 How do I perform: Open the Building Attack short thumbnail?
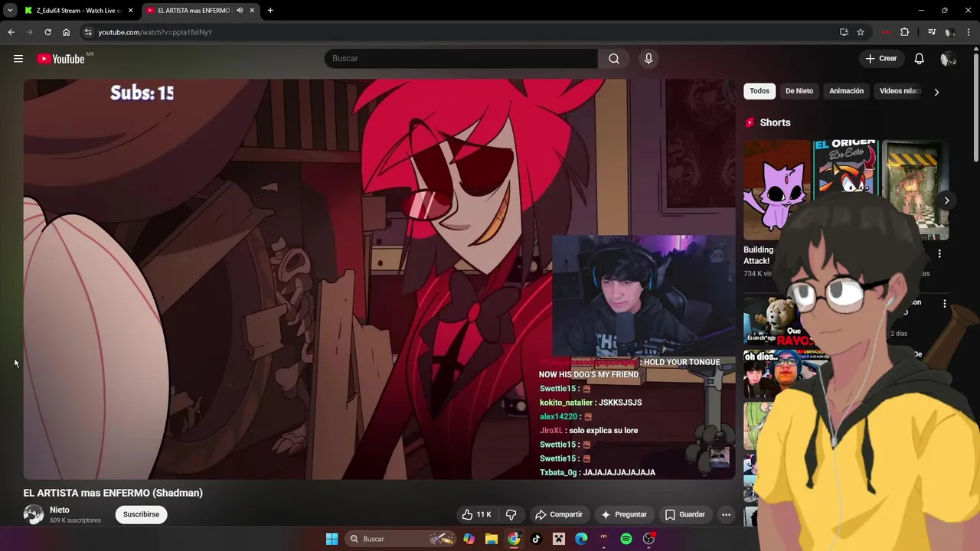point(776,190)
